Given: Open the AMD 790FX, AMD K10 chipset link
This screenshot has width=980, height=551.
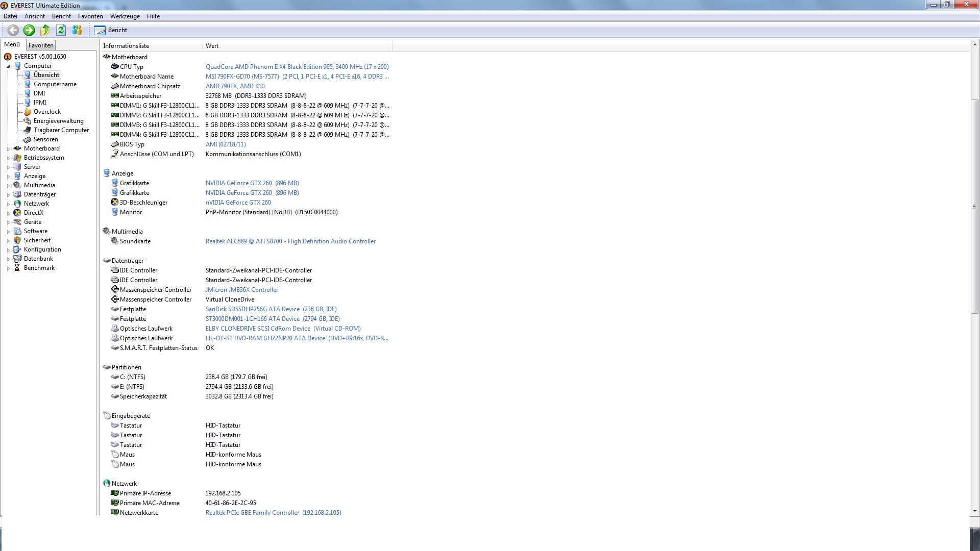Looking at the screenshot, I should coord(235,86).
